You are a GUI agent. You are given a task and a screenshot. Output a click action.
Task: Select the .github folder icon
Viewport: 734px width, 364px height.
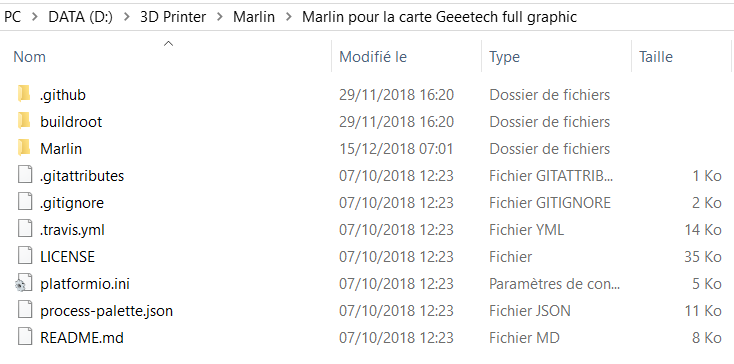23,95
